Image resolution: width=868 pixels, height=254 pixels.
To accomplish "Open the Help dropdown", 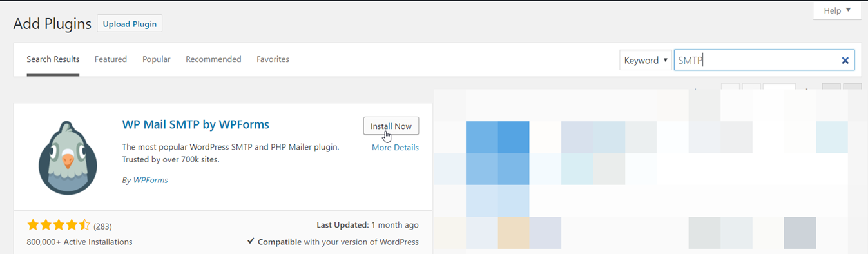I will click(x=837, y=10).
